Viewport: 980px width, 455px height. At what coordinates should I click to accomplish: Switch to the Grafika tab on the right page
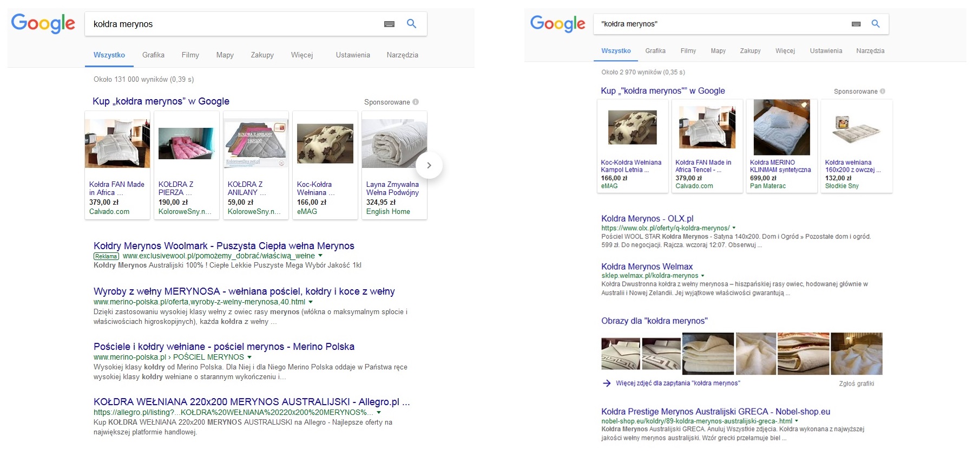click(x=655, y=51)
